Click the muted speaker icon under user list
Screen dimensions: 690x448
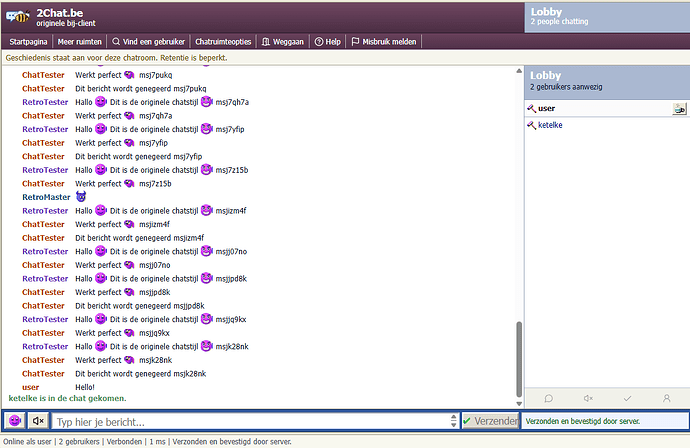click(x=588, y=398)
